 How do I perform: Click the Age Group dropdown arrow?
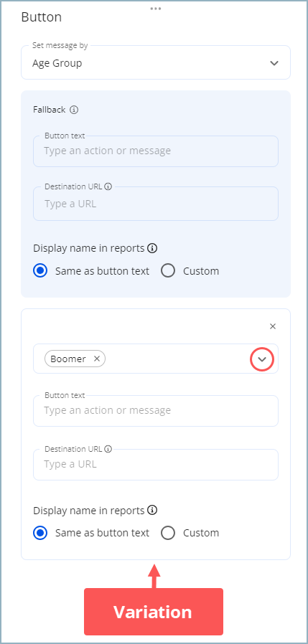(x=274, y=63)
